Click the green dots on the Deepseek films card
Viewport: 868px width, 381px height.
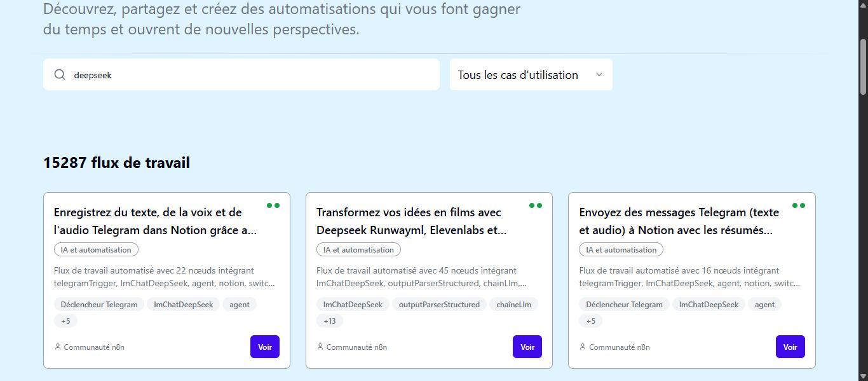point(536,205)
